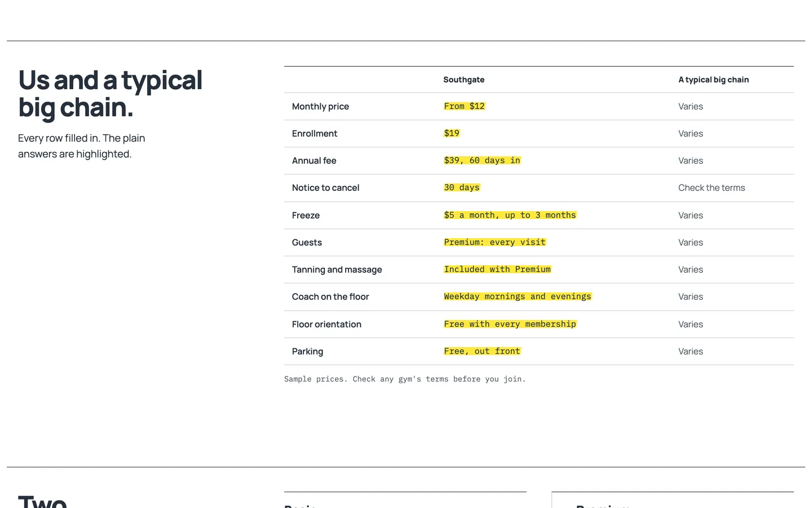The width and height of the screenshot is (812, 508).
Task: Click the highlighted '$19' enrollment value
Action: (x=452, y=133)
